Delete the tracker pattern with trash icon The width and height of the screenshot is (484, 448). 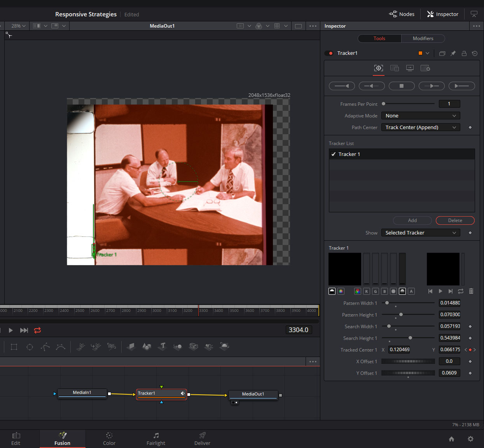coord(471,291)
